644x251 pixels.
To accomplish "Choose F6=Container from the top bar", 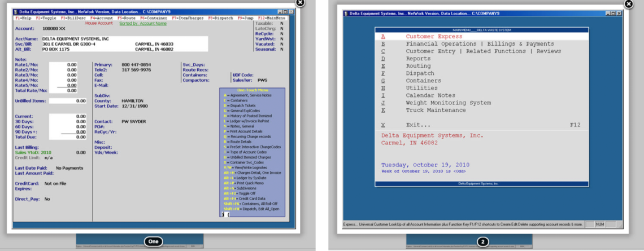I will click(x=153, y=19).
